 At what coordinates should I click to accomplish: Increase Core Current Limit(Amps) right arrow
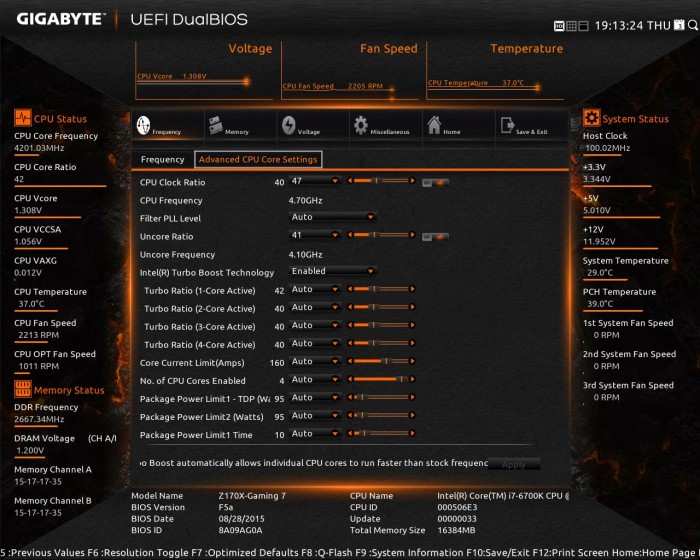[x=412, y=361]
